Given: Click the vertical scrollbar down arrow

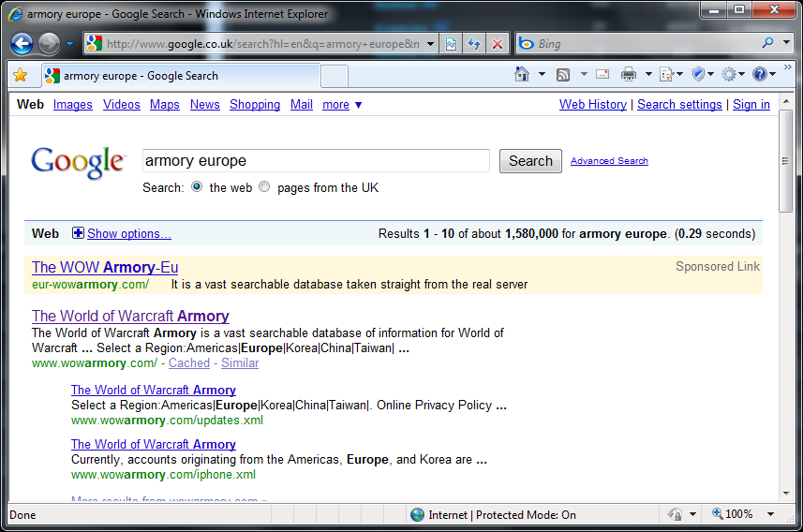Looking at the screenshot, I should click(x=786, y=494).
